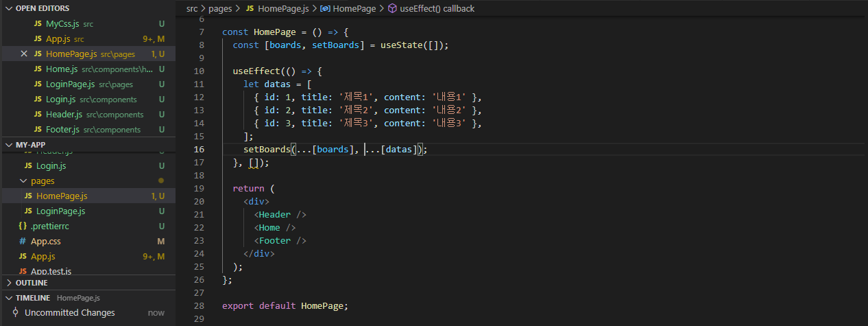Screen dimensions: 868x326
Task: Select HomePage.js in open editors
Action: coord(88,54)
